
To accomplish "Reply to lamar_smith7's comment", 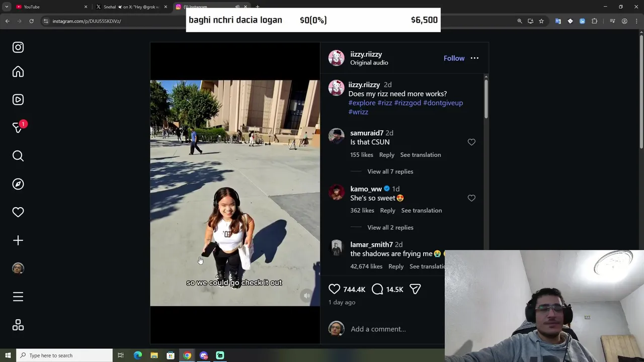I will tap(396, 266).
